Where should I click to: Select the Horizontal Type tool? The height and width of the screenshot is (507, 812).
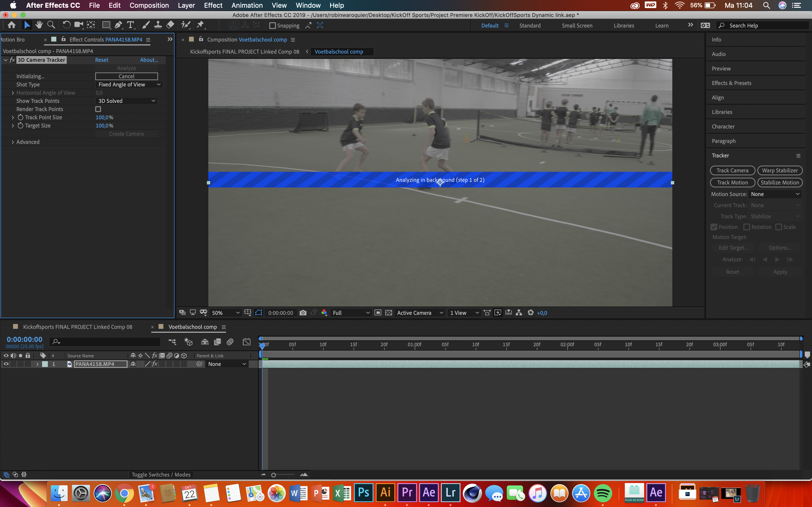pyautogui.click(x=130, y=25)
